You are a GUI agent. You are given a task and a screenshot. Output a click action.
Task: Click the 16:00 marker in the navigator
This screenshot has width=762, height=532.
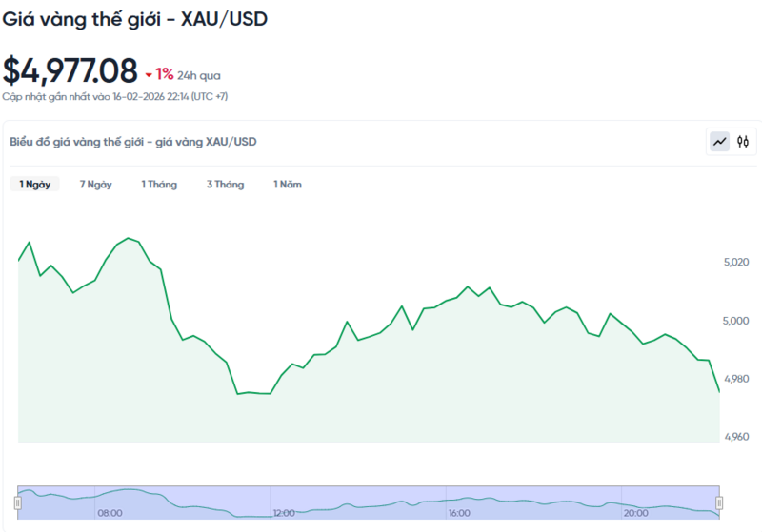point(459,513)
